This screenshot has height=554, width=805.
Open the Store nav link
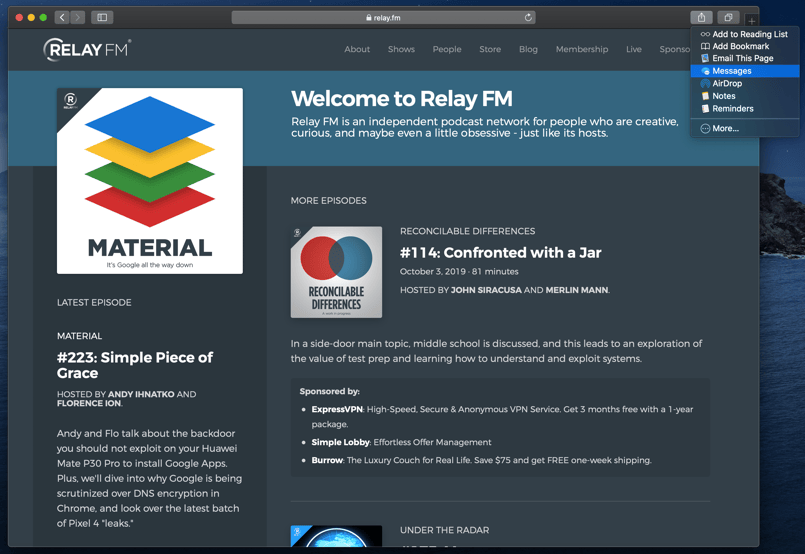click(490, 49)
